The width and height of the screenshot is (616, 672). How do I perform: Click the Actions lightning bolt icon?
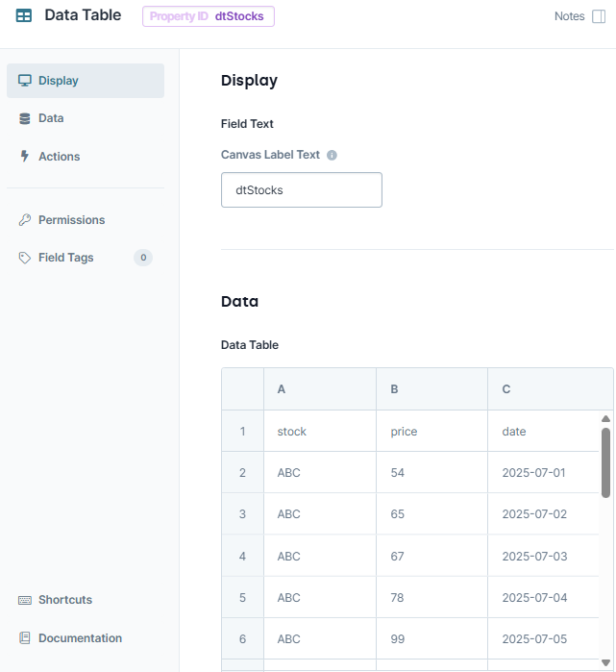pos(25,157)
